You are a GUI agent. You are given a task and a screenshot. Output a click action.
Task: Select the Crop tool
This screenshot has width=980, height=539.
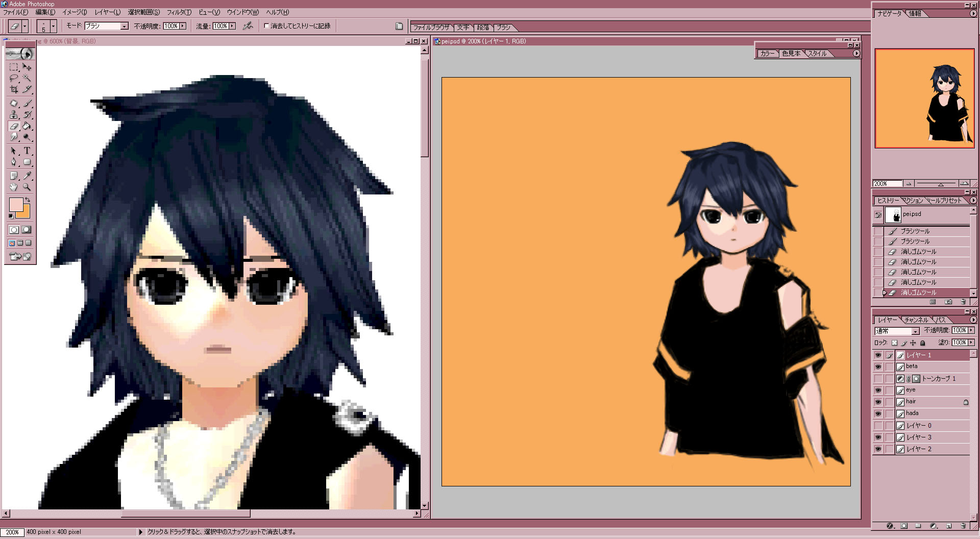(x=14, y=89)
